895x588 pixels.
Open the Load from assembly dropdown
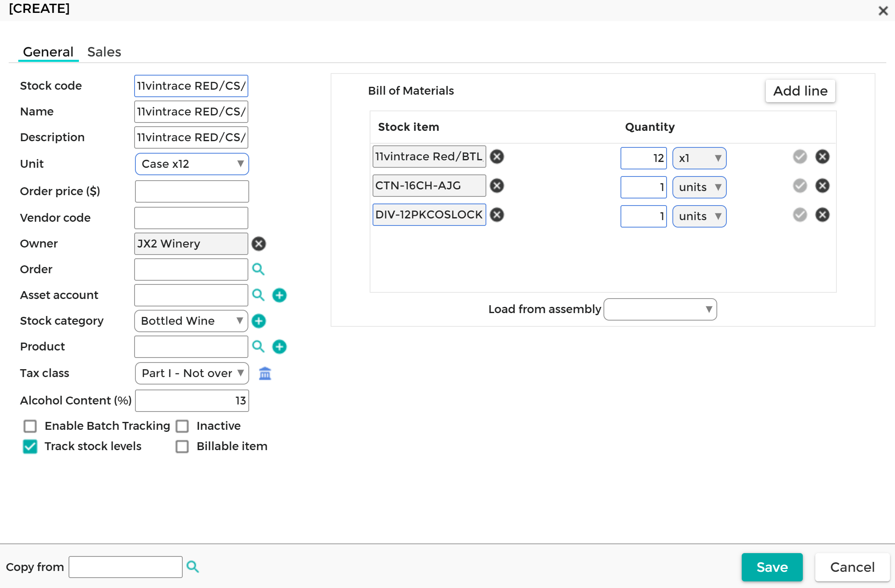660,309
